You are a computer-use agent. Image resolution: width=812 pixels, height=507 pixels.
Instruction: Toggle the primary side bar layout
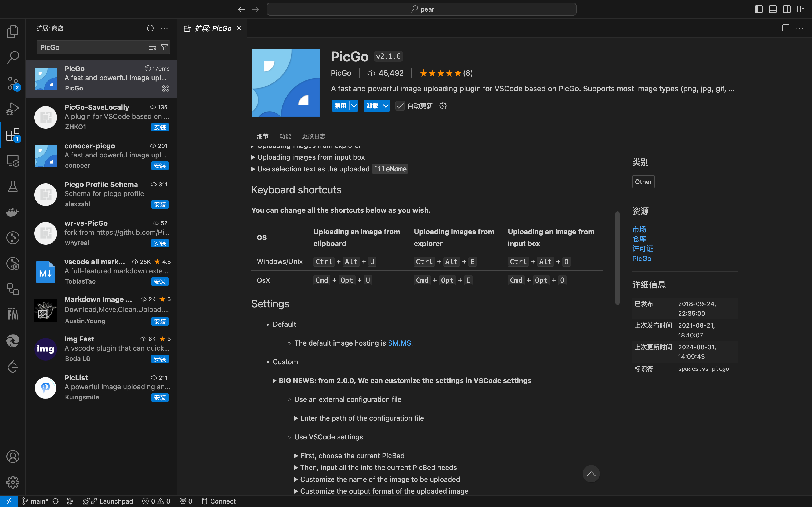tap(759, 9)
